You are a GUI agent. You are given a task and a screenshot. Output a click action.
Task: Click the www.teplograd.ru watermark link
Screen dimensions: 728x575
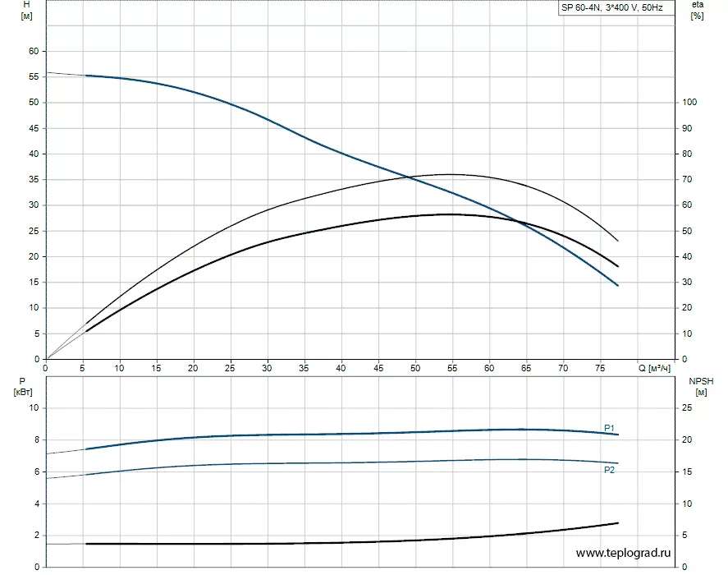click(623, 553)
